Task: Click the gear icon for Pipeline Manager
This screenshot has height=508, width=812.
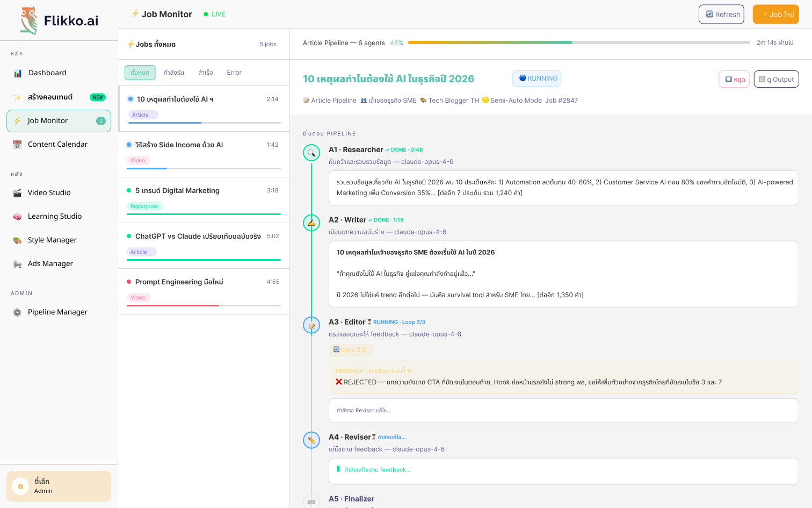Action: 17,312
